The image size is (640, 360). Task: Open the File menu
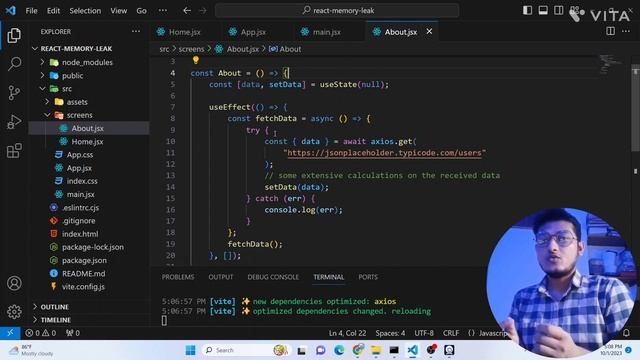[31, 11]
